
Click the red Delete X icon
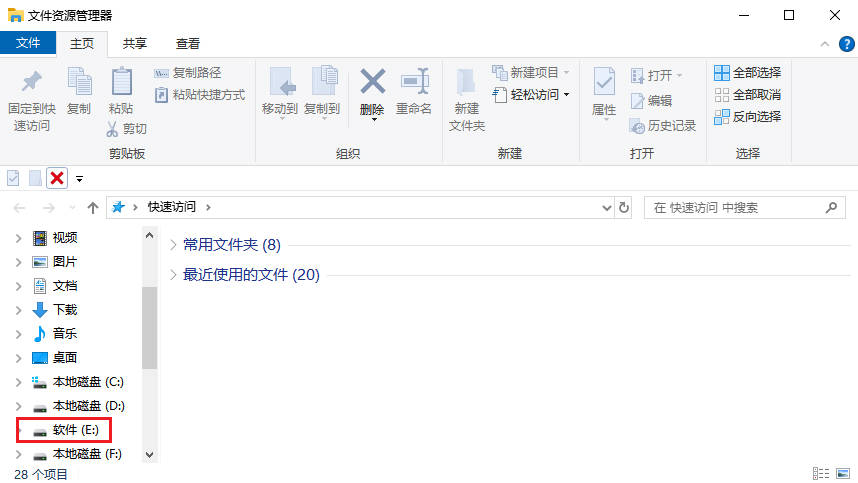[372, 83]
